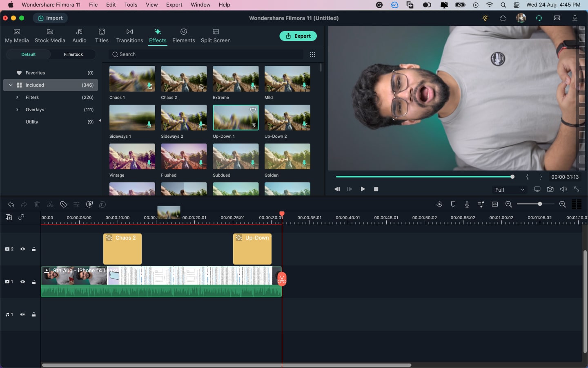Take a snapshot with the camera icon
Viewport: 588px width, 368px height.
pos(550,189)
